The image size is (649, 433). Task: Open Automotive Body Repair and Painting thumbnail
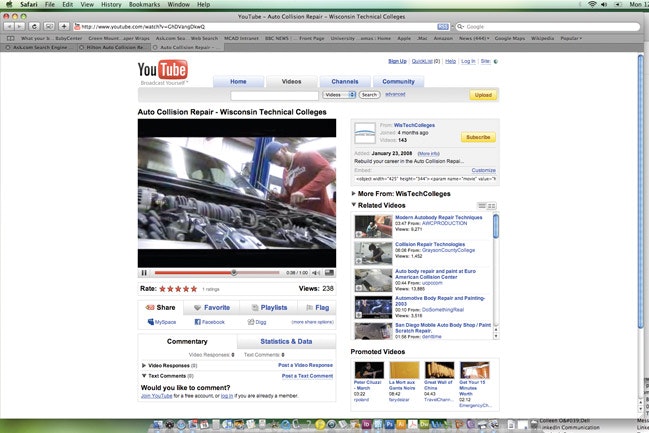(373, 307)
